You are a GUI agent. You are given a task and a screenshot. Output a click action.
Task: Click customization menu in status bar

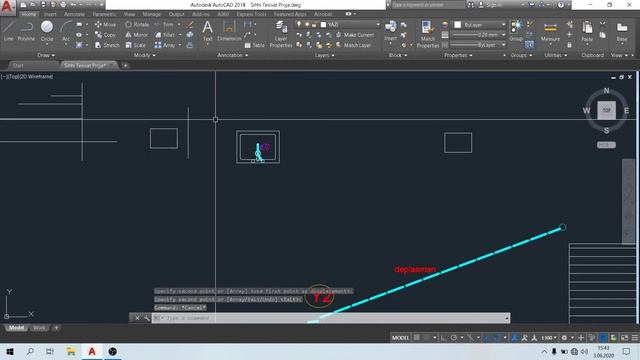(635, 338)
